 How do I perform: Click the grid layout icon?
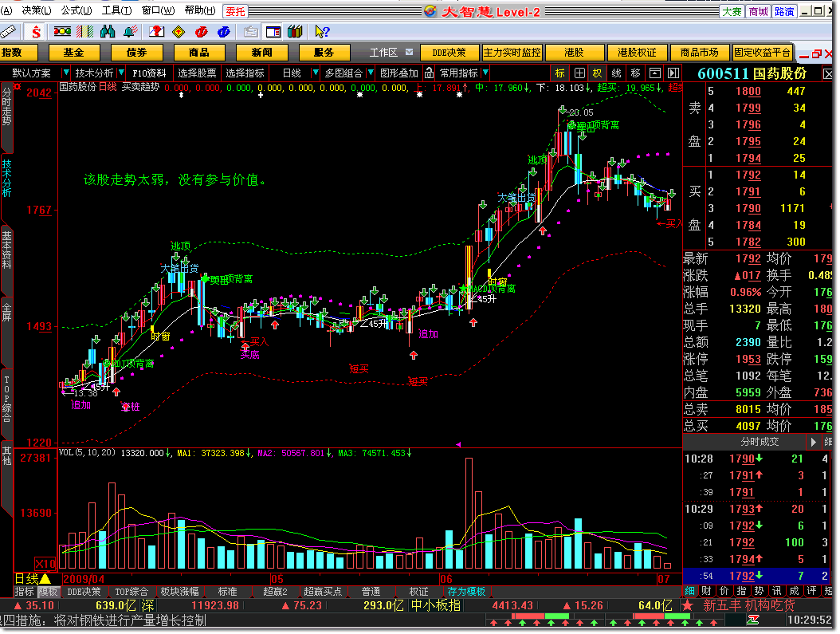579,73
